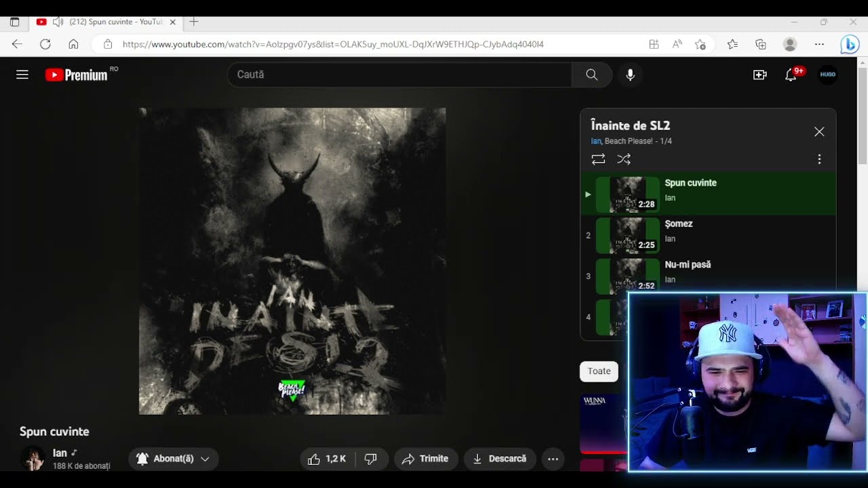The height and width of the screenshot is (488, 868).
Task: Select the Nu-mi pasă track title
Action: tap(688, 264)
